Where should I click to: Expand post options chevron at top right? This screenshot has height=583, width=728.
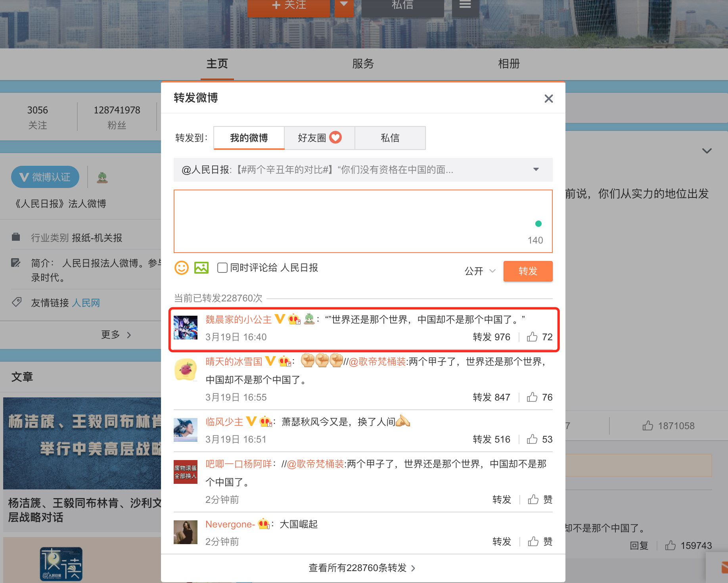click(x=707, y=151)
